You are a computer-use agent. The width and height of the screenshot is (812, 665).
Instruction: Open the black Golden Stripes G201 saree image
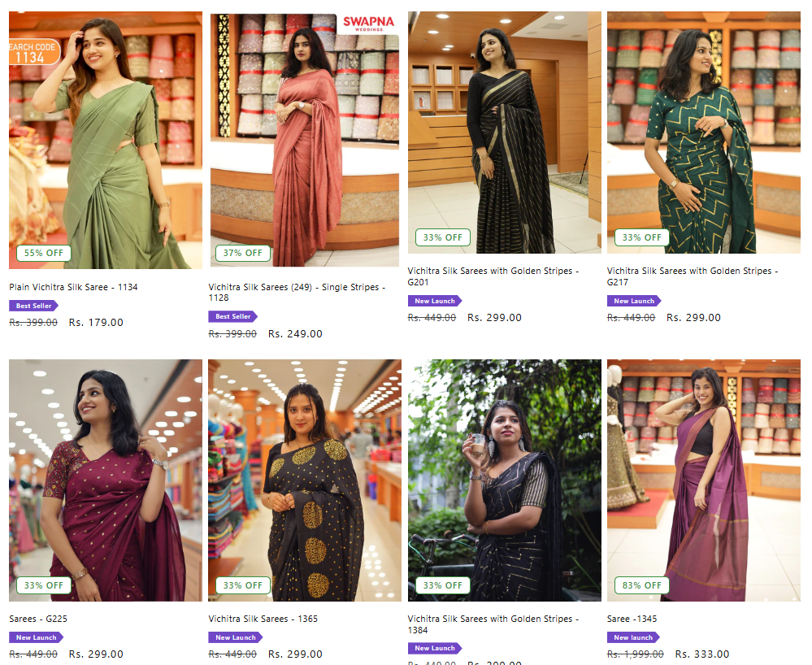click(505, 132)
